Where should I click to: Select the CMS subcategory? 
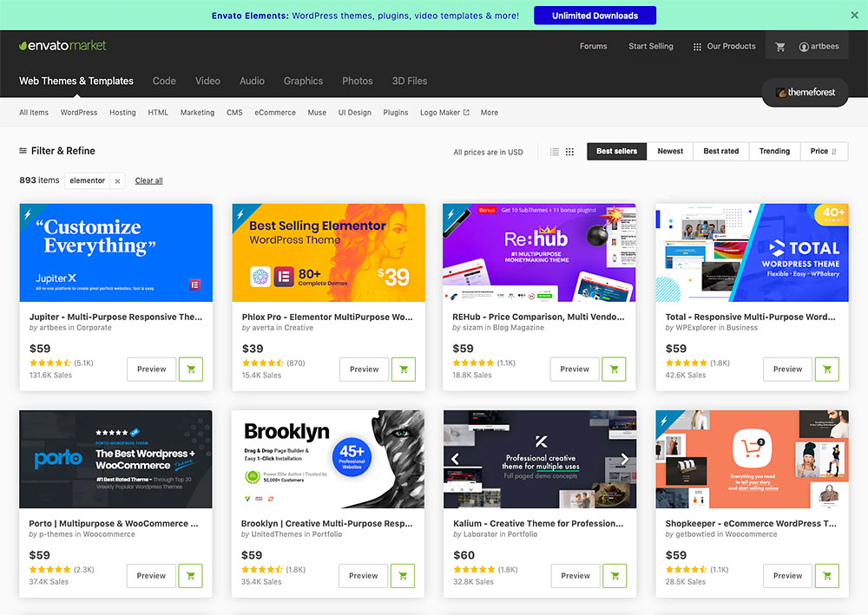[x=234, y=112]
